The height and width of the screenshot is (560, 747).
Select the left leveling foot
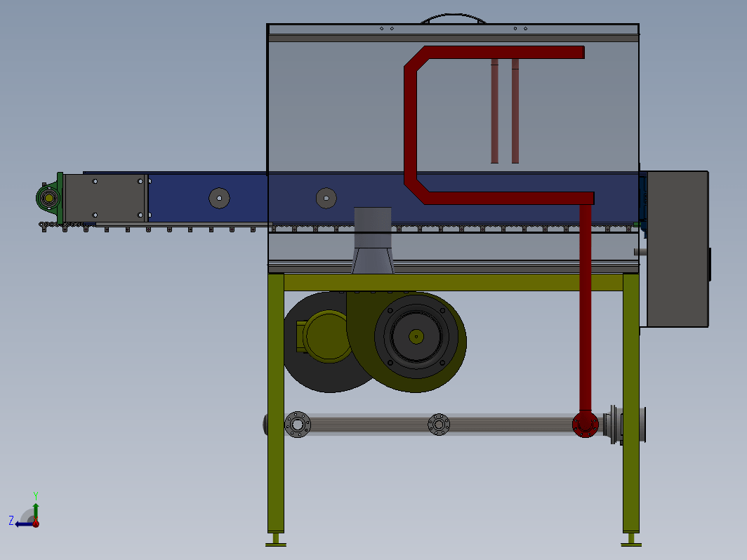click(276, 540)
